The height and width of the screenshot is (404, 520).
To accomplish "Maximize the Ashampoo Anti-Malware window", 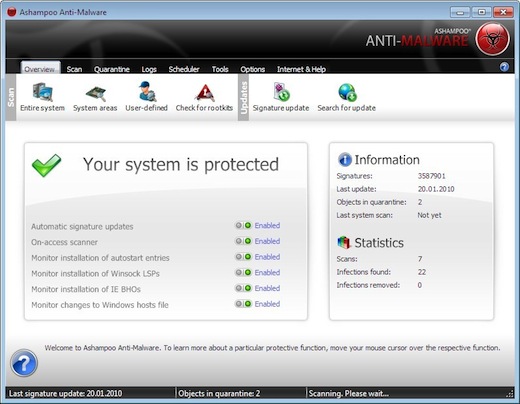I will tap(482, 12).
